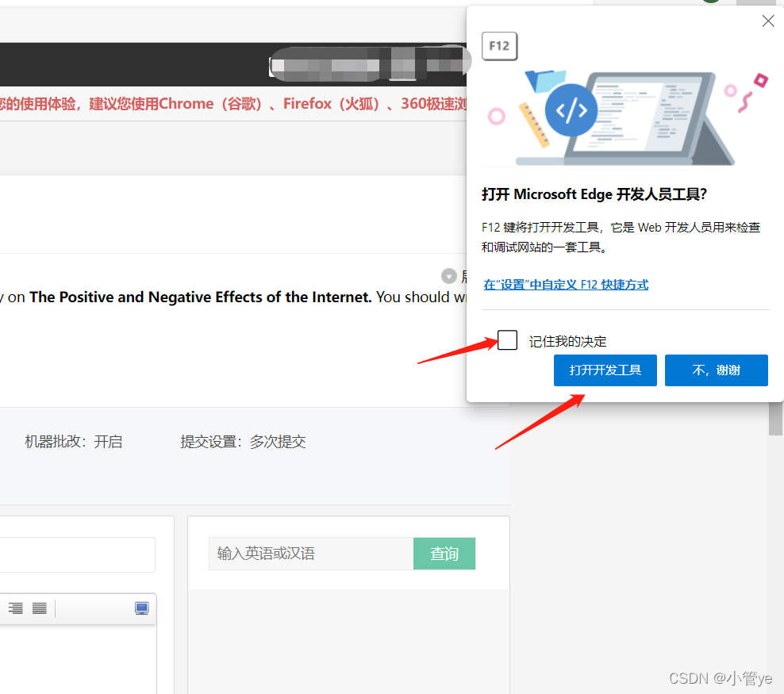This screenshot has height=694, width=784.
Task: Click the red browser recommendation notice text
Action: coord(233,104)
